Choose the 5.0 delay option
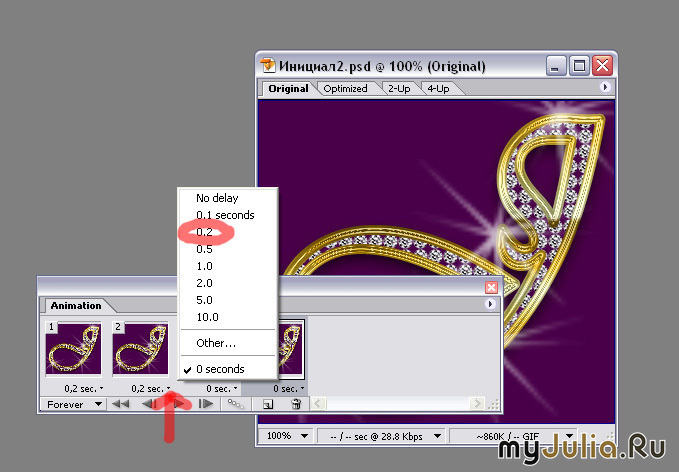This screenshot has height=472, width=679. (x=228, y=300)
